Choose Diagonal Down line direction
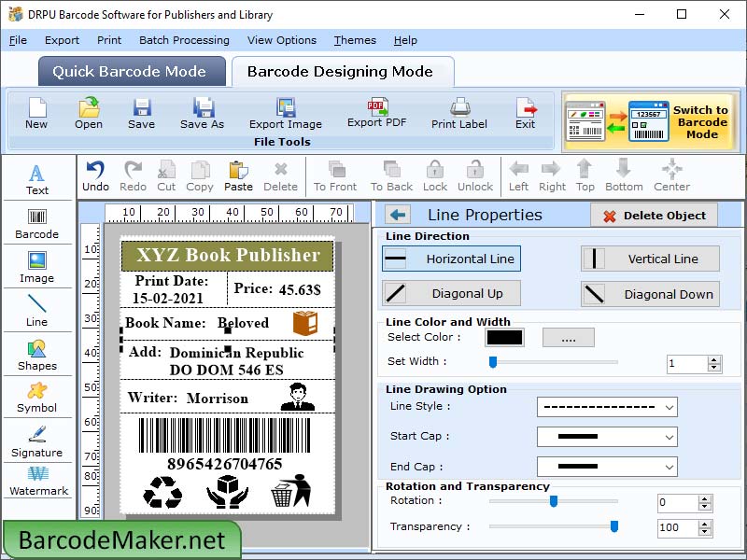 tap(650, 293)
